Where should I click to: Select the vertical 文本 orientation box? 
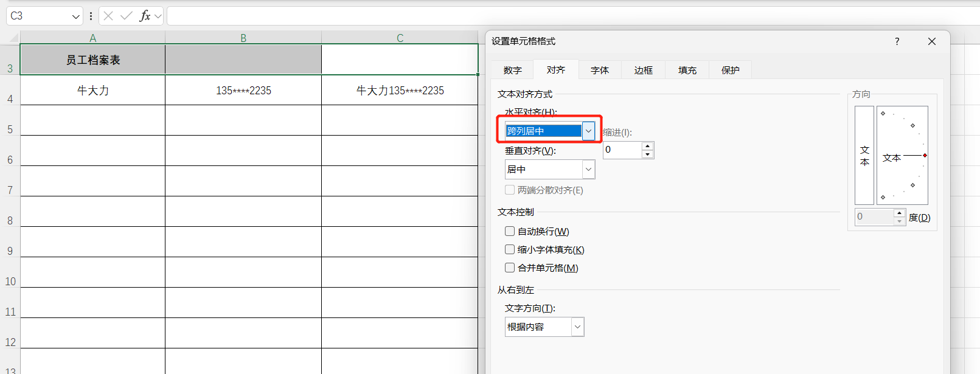864,156
